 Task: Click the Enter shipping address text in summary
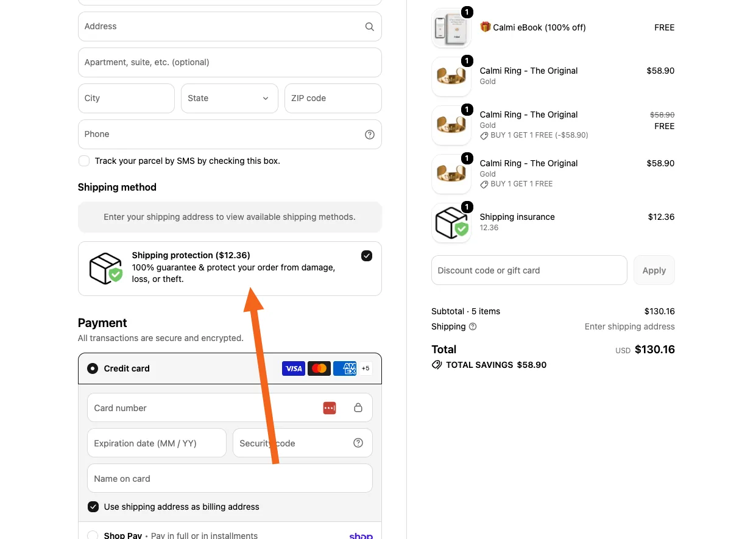(630, 326)
